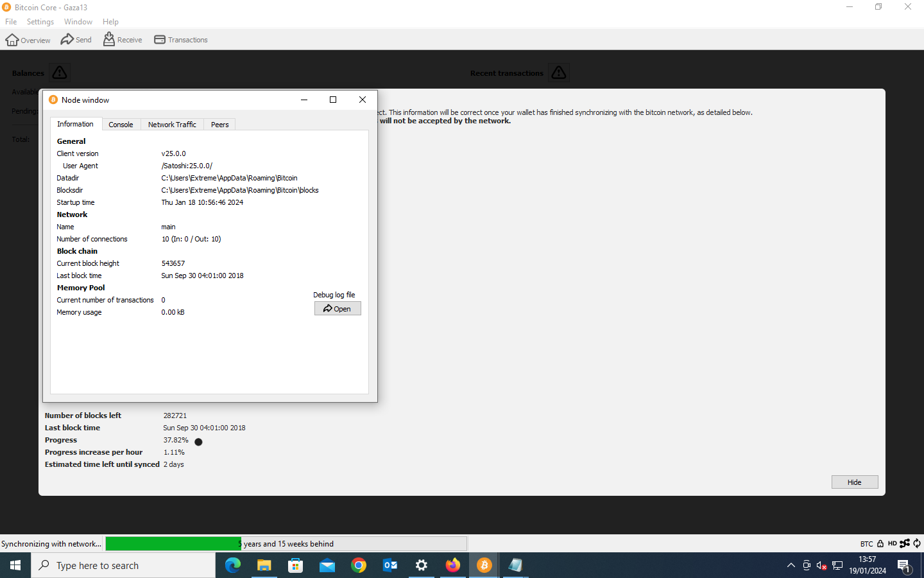The width and height of the screenshot is (924, 578).
Task: Open Outlook from the taskbar
Action: [389, 565]
